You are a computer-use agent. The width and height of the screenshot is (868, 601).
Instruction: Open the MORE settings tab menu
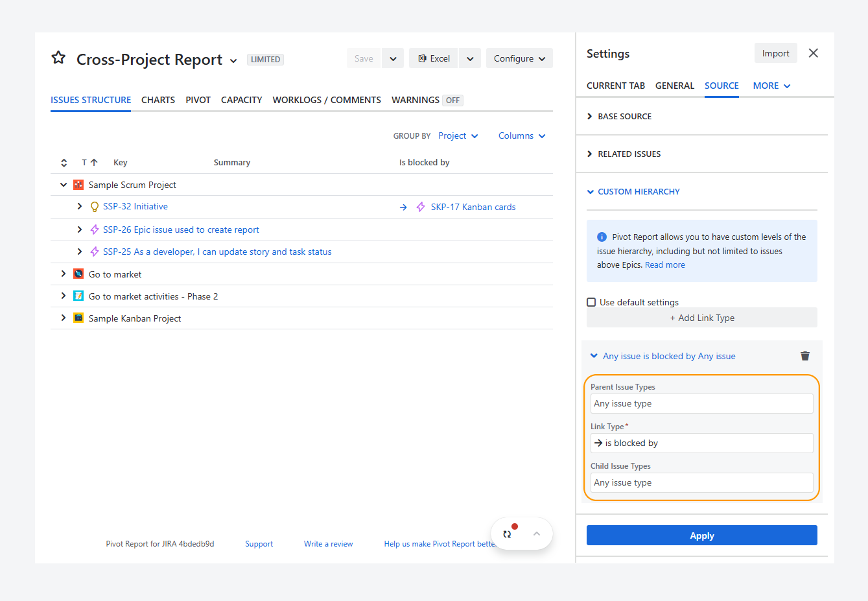[x=771, y=86]
